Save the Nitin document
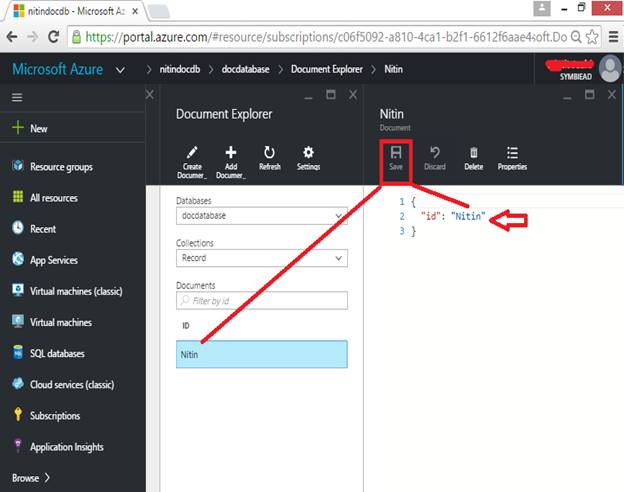The image size is (624, 492). [x=396, y=158]
